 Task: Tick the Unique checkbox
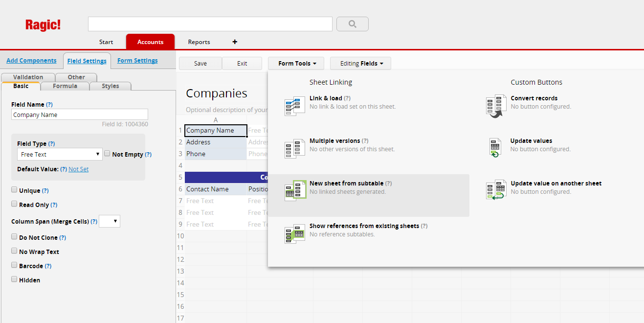[14, 190]
